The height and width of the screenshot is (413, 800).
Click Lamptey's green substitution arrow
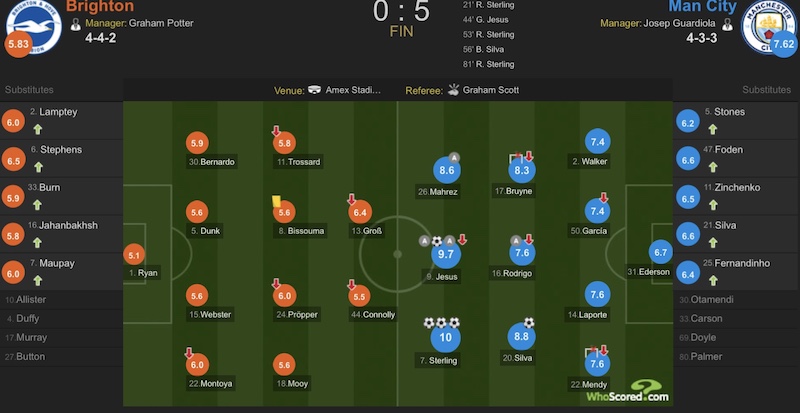38,130
